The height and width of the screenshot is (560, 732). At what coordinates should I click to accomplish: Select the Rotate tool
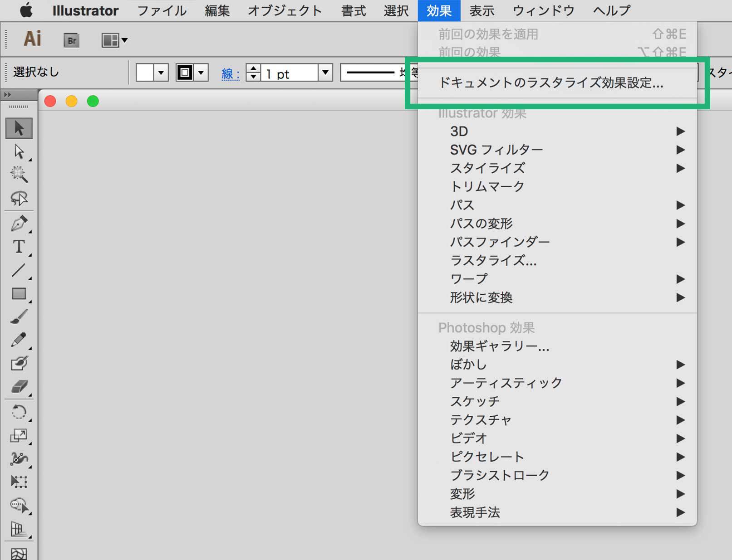(x=19, y=412)
